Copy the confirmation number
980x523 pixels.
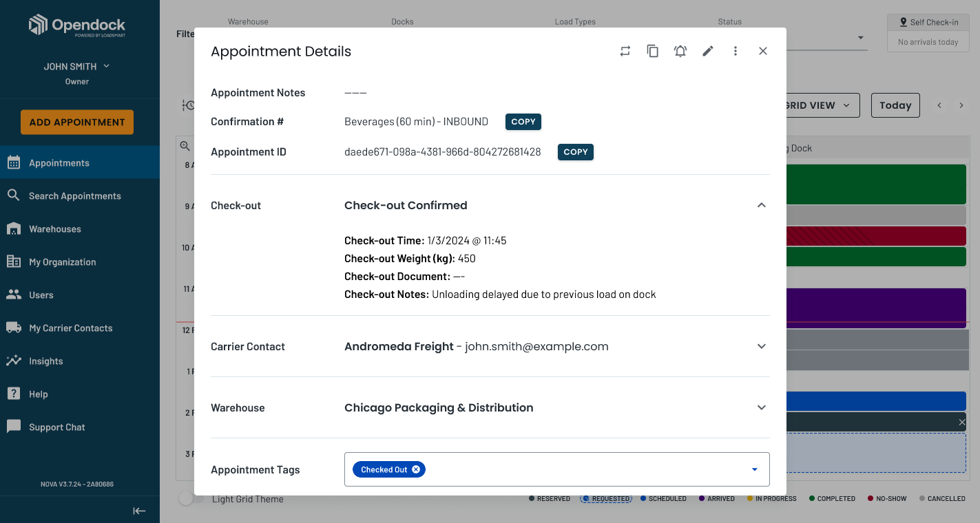pos(523,122)
